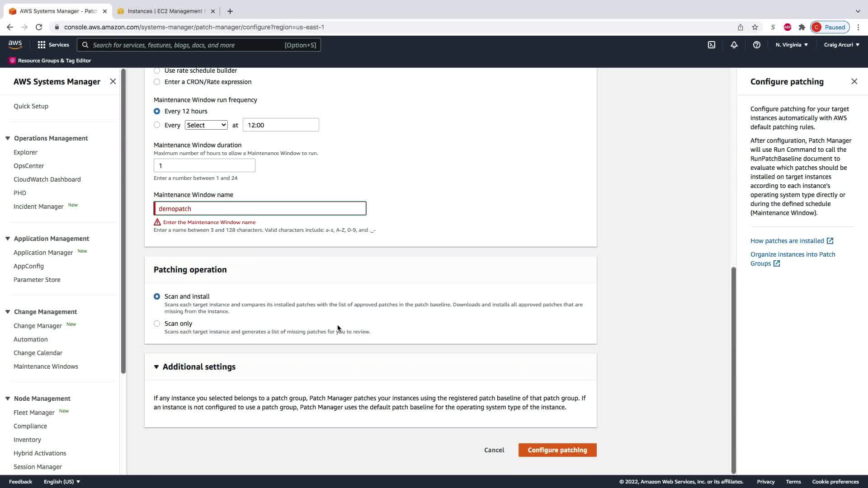Open N. Virginia region dropdown
Viewport: 868px width, 488px height.
[x=792, y=45]
